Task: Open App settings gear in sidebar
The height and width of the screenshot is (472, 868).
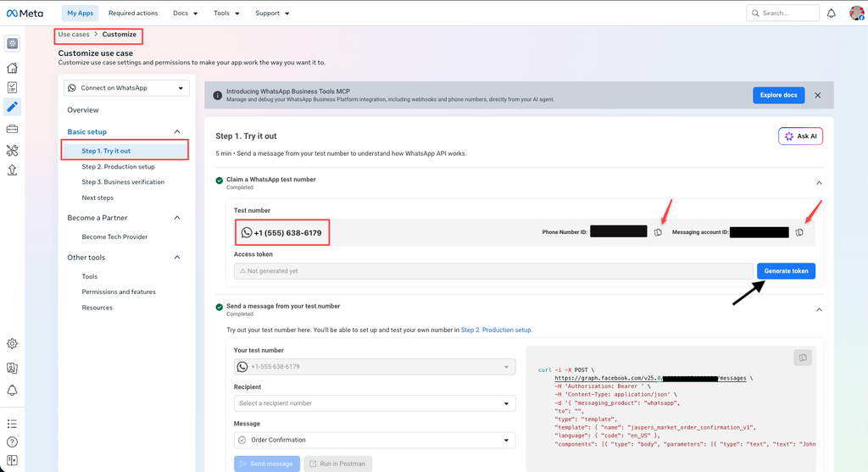Action: click(12, 344)
